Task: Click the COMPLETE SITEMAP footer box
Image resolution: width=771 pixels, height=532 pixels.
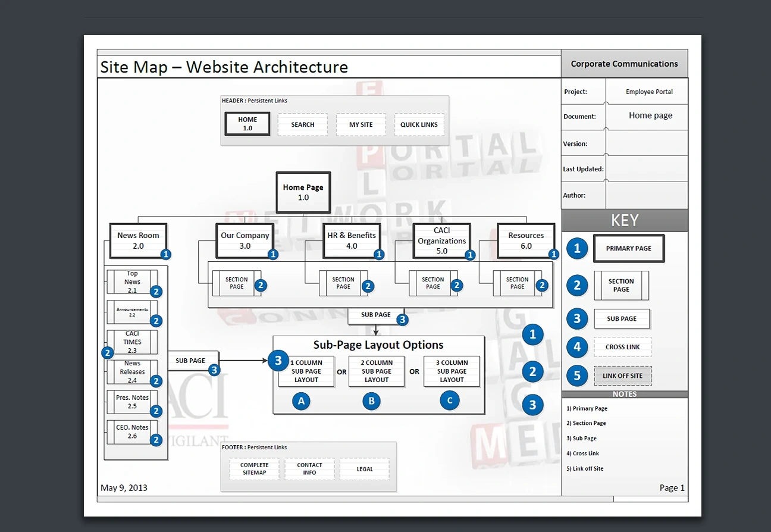Action: click(255, 469)
